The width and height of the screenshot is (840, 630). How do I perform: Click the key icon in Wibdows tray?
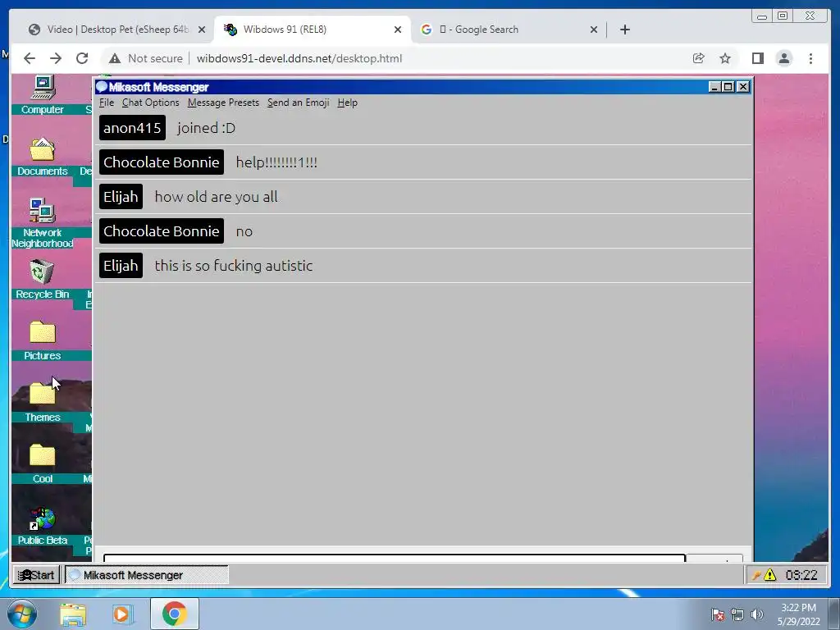click(x=756, y=575)
